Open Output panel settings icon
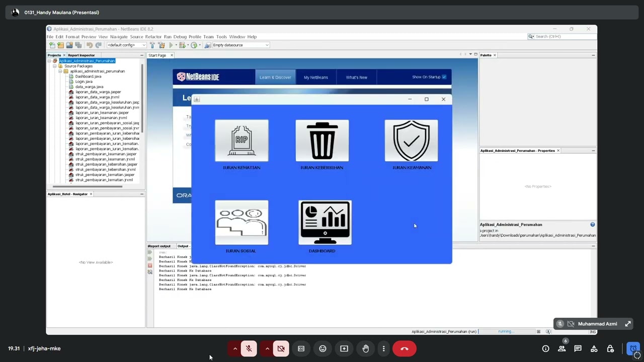This screenshot has width=644, height=362. click(150, 272)
